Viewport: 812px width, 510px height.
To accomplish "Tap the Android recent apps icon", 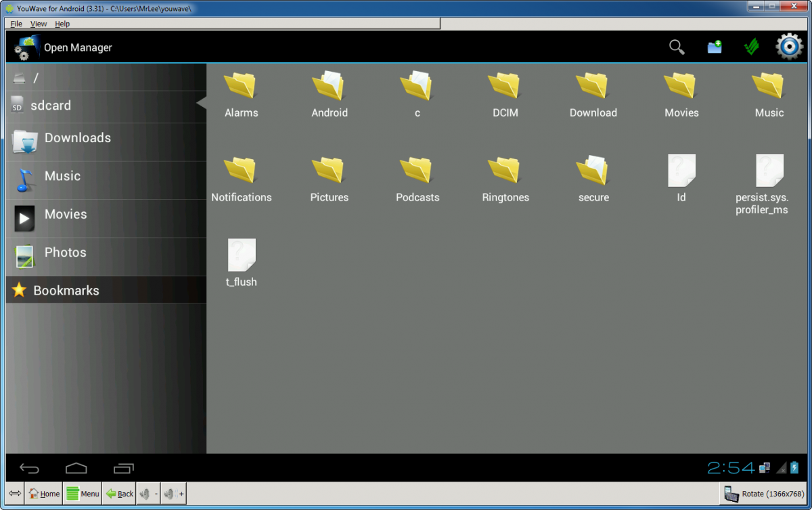I will tap(124, 468).
